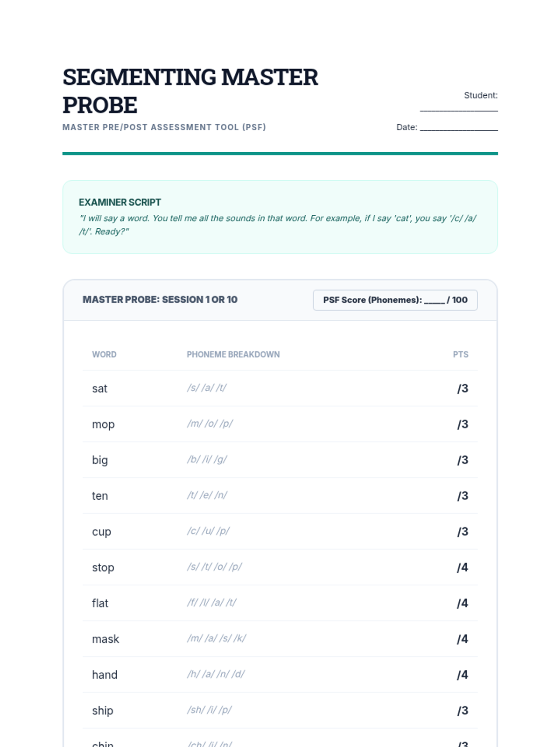This screenshot has height=747, width=560.
Task: Click the /c/ /u/ /p/ phoneme breakdown
Action: click(x=208, y=531)
